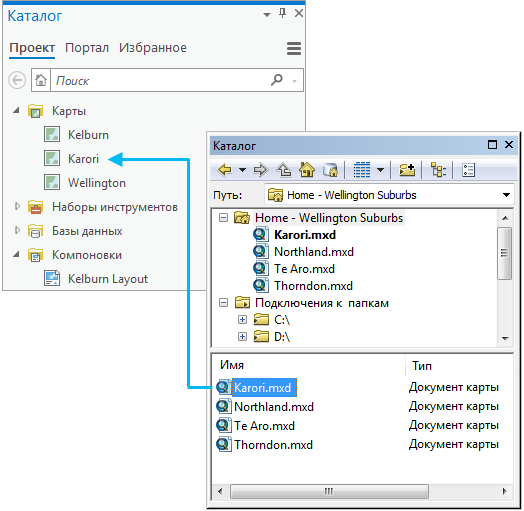Click the home icon beside search box
This screenshot has height=511, width=524.
coord(41,80)
